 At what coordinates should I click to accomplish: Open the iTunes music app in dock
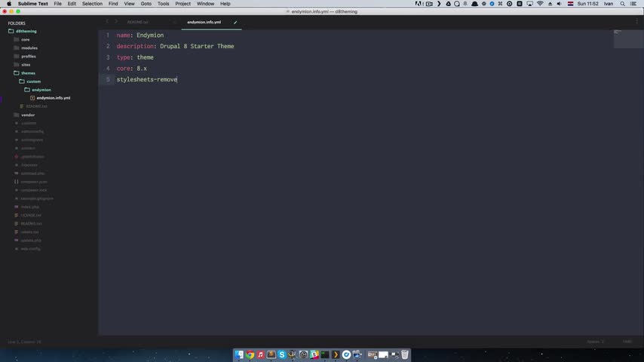click(x=260, y=354)
